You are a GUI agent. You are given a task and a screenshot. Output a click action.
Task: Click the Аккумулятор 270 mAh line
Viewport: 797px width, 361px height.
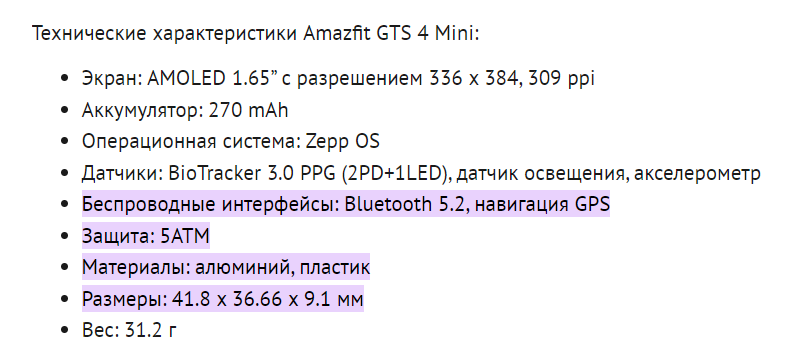[x=185, y=110]
